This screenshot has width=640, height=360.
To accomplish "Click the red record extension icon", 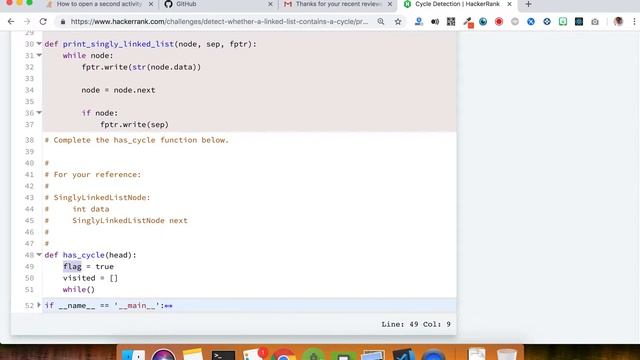I will (499, 22).
